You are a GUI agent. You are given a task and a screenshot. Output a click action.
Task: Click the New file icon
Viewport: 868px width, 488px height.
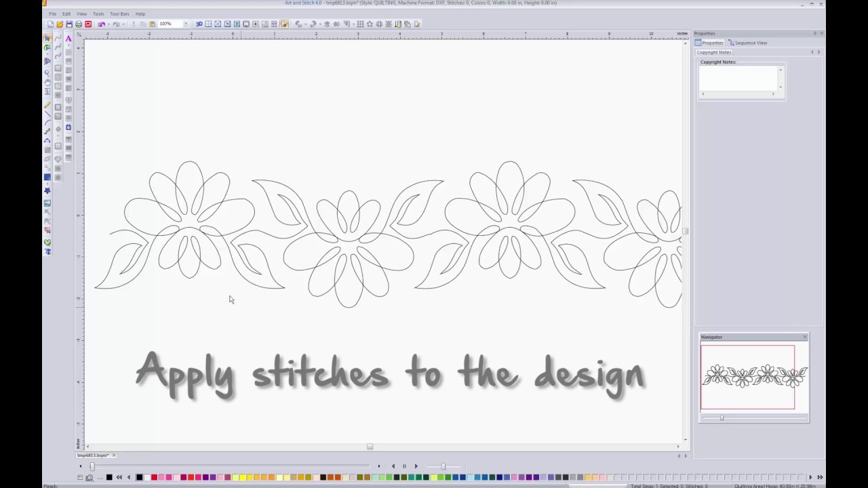[x=50, y=24]
